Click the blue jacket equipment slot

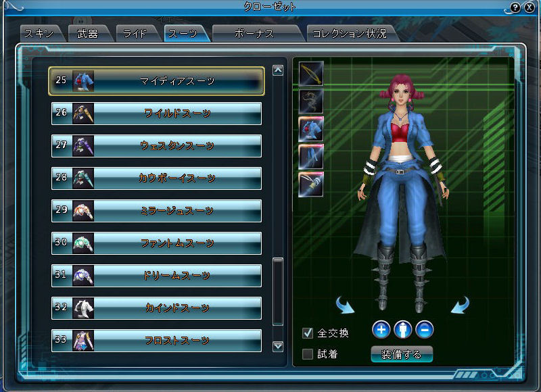pos(311,129)
